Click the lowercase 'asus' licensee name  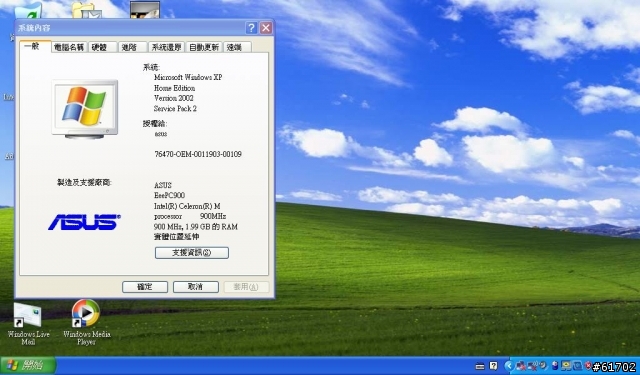(x=161, y=134)
